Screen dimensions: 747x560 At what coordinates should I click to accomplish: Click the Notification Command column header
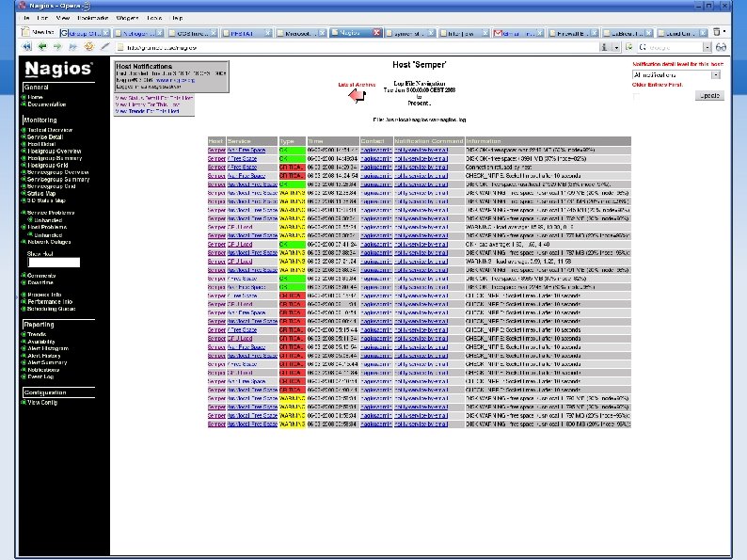(x=429, y=141)
